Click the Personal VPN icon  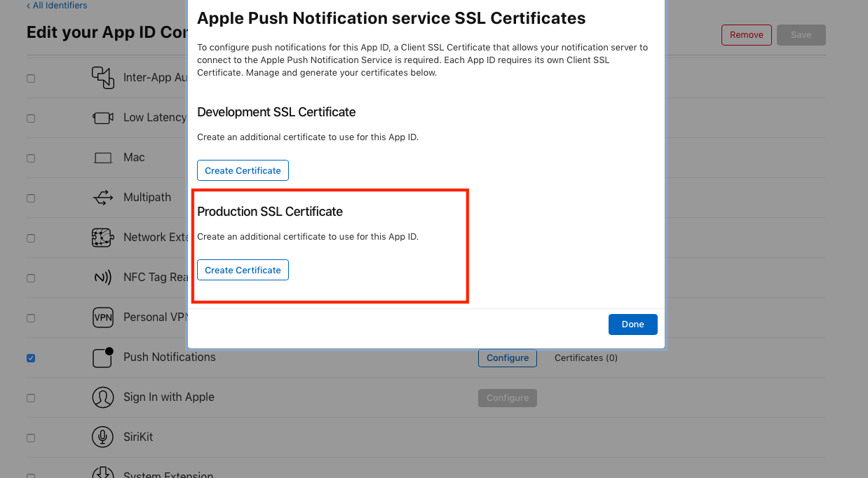(103, 317)
